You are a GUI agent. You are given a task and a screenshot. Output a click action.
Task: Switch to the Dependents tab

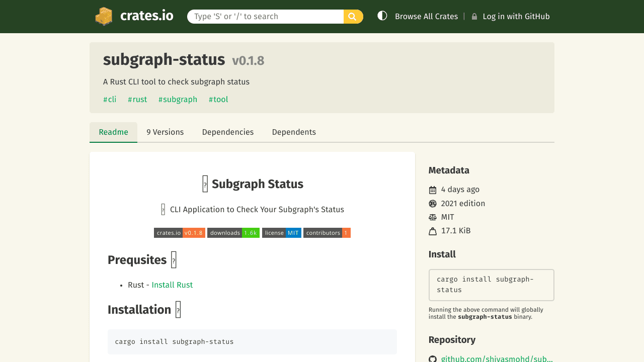294,132
